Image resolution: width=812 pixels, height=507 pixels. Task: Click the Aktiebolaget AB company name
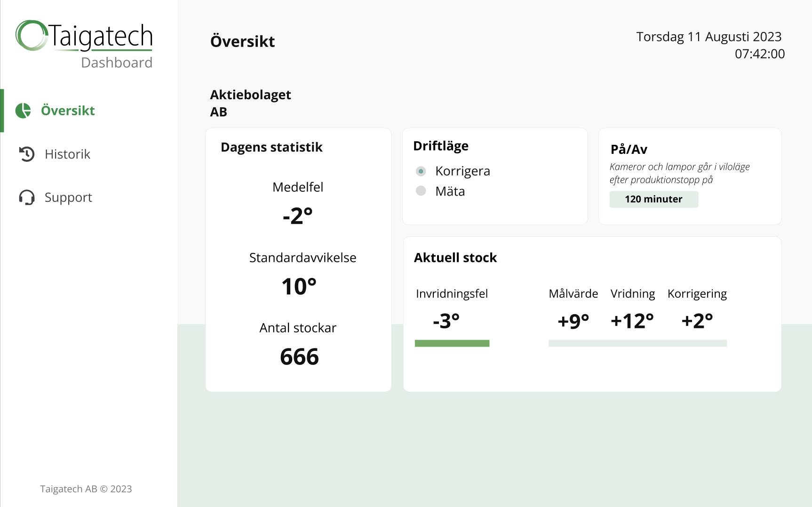(x=250, y=103)
